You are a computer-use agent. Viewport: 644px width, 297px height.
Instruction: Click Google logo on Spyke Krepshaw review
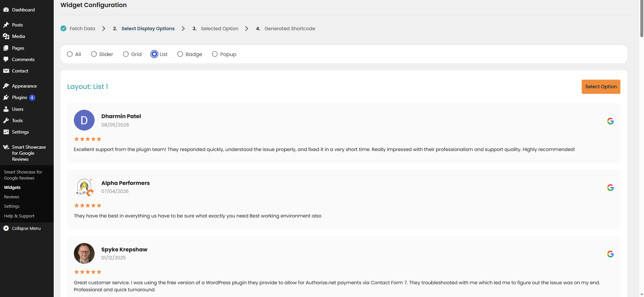pyautogui.click(x=610, y=254)
